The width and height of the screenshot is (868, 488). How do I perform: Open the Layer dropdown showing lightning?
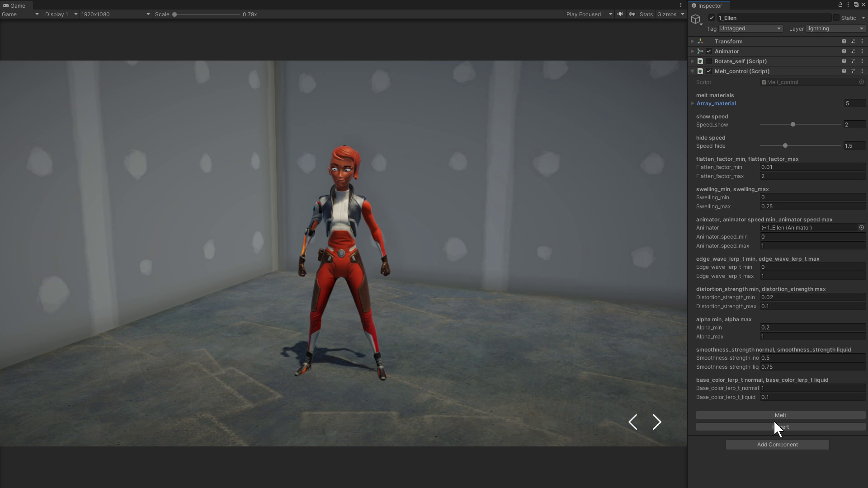point(835,28)
